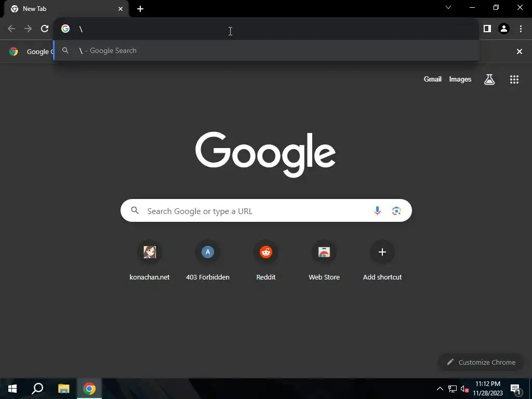Viewport: 532px width, 399px height.
Task: Open File Explorer from taskbar
Action: click(63, 389)
